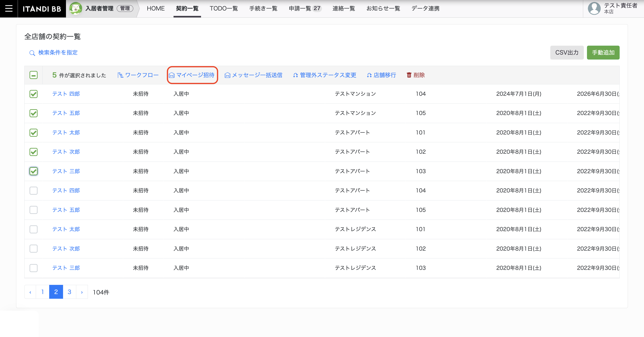This screenshot has width=644, height=337.
Task: Click the マイページ招待 envelope icon
Action: [x=172, y=75]
